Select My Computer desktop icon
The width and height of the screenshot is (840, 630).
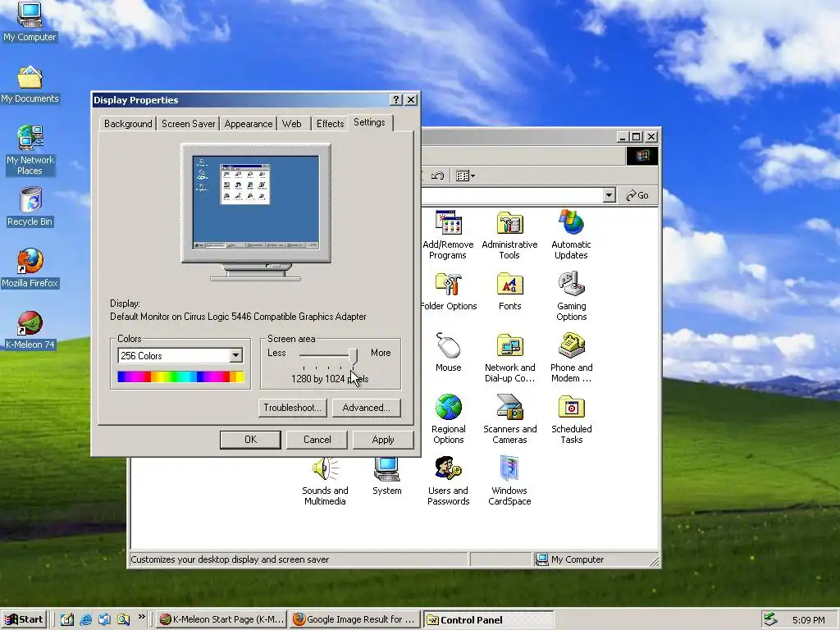coord(30,21)
